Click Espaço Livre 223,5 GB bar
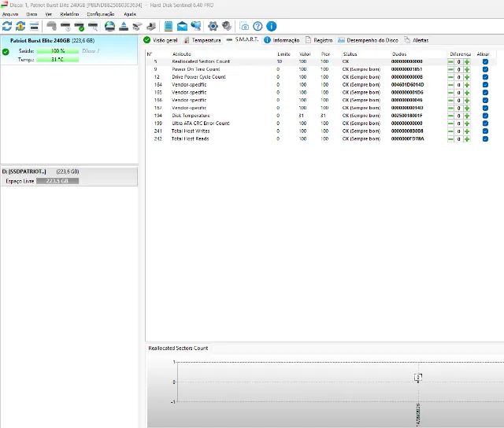The width and height of the screenshot is (504, 428). click(x=57, y=181)
